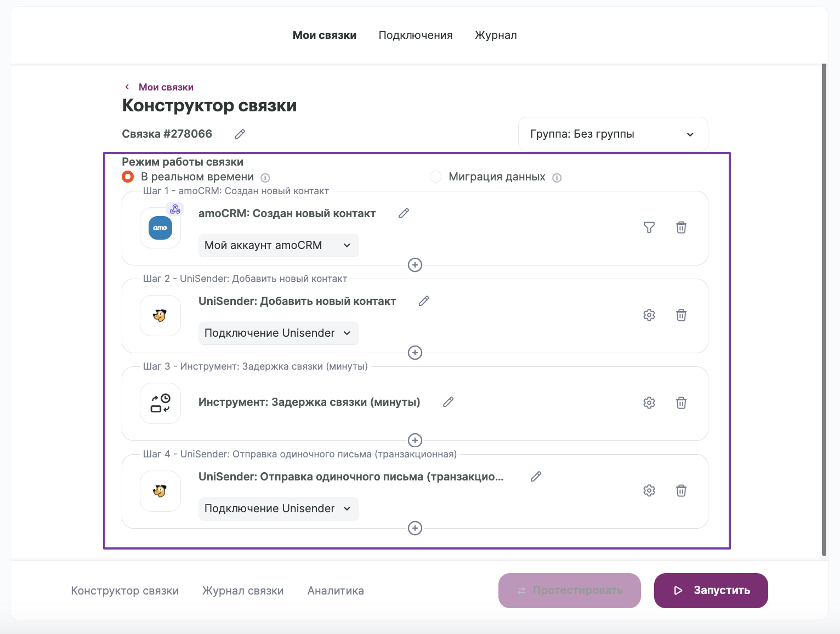The image size is (840, 634).
Task: Delete step 2 UniSender add contact
Action: tap(681, 315)
